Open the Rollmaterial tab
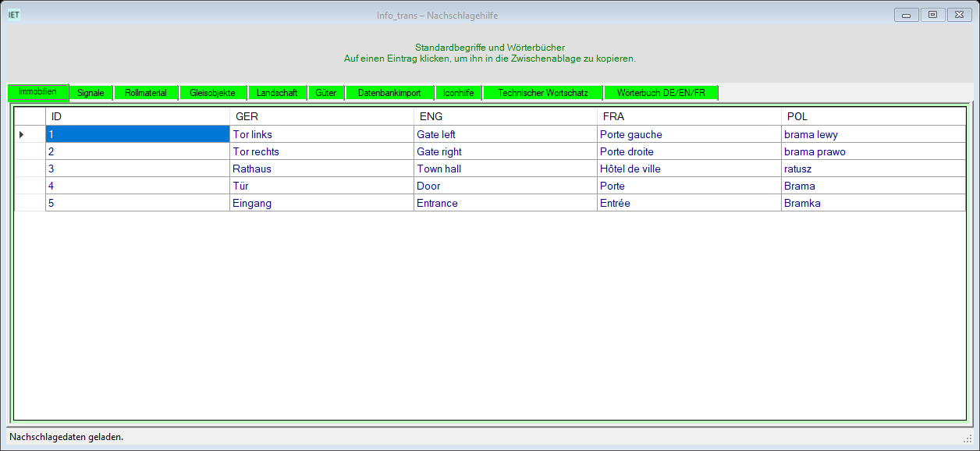This screenshot has width=980, height=451. [x=146, y=93]
